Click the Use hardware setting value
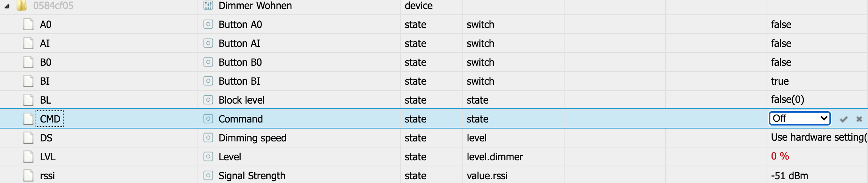Image resolution: width=868 pixels, height=183 pixels. tap(817, 137)
